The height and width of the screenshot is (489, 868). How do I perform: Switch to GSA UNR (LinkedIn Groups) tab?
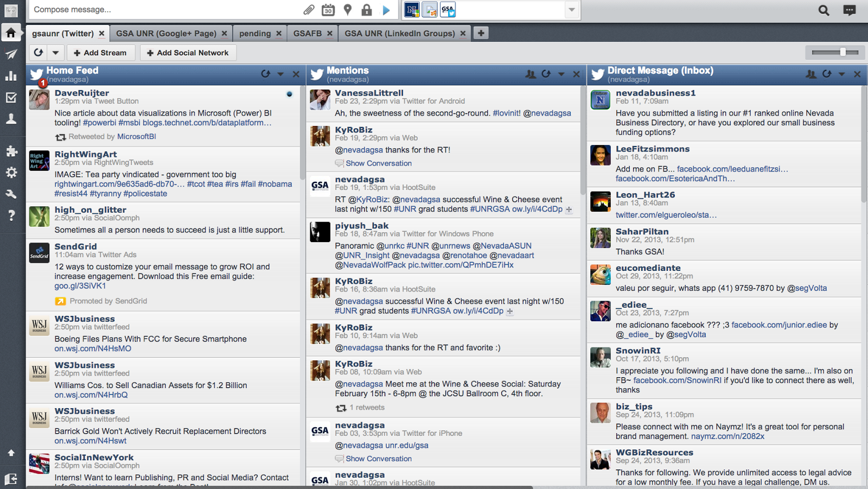[x=400, y=33]
